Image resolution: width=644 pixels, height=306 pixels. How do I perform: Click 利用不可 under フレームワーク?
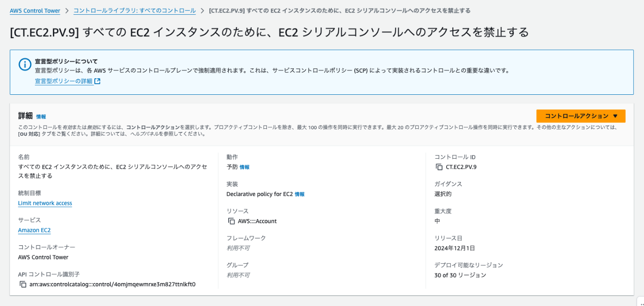click(238, 248)
